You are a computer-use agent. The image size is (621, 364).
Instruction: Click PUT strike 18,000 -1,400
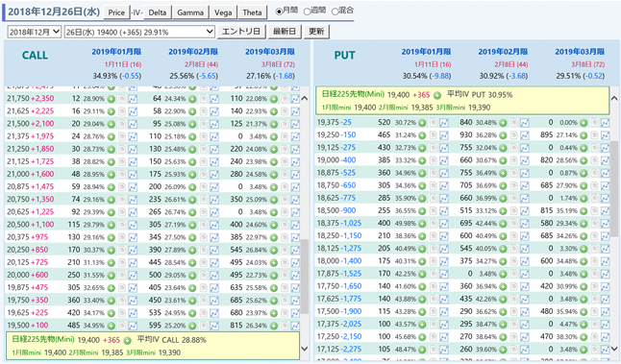point(339,261)
